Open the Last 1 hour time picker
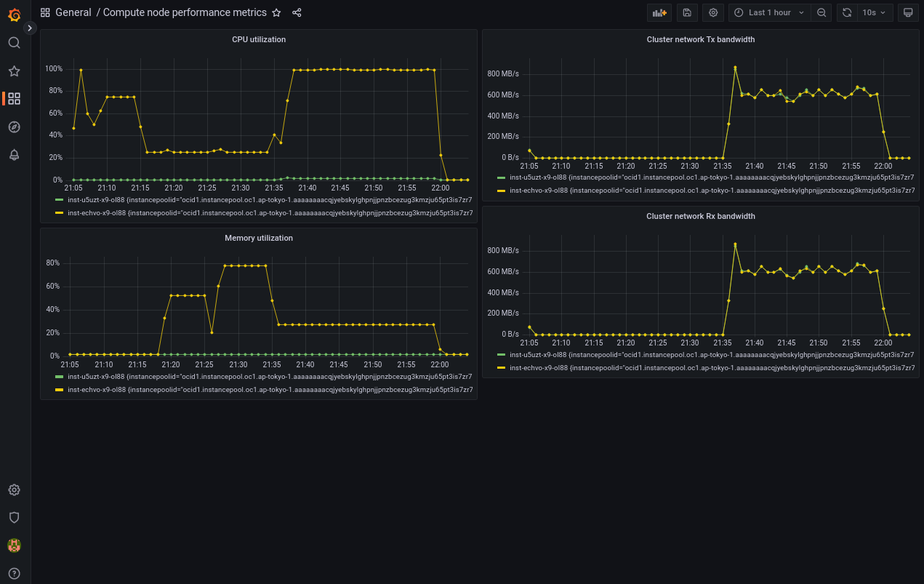Viewport: 924px width, 584px height. (769, 12)
